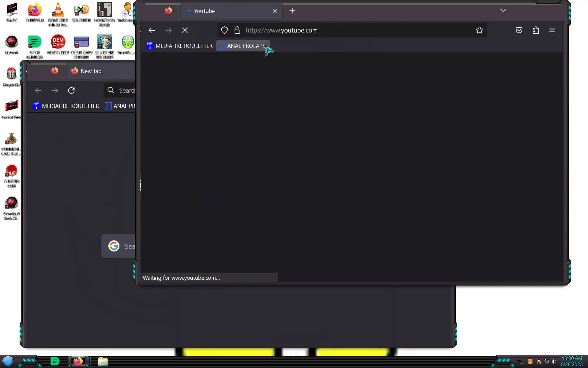The width and height of the screenshot is (588, 368).
Task: Expand the list all tabs chevron
Action: [503, 10]
